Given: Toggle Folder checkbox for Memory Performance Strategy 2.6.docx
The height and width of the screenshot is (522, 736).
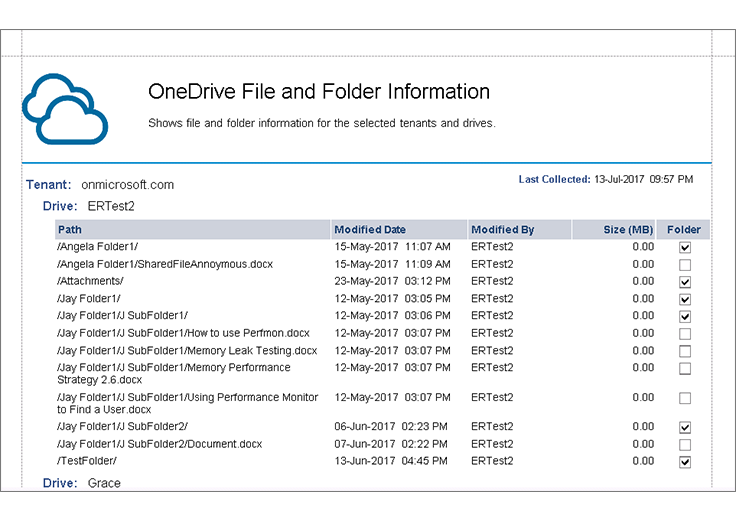Looking at the screenshot, I should pyautogui.click(x=685, y=368).
